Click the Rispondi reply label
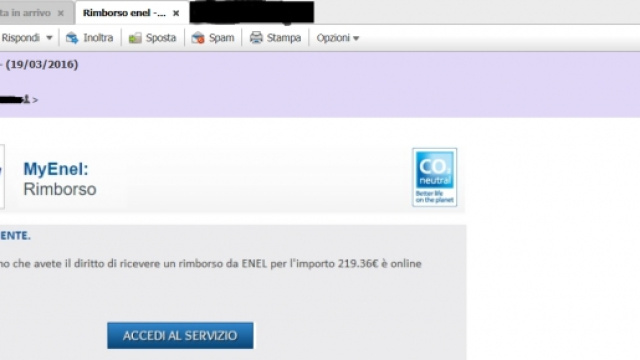 [20, 38]
